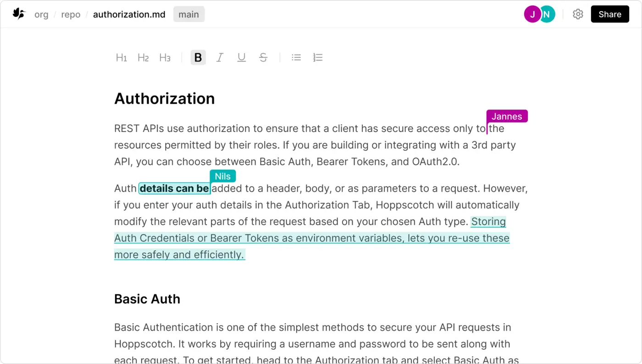Open the repo breadcrumb link
Screen dimensions: 642x364
(x=71, y=14)
